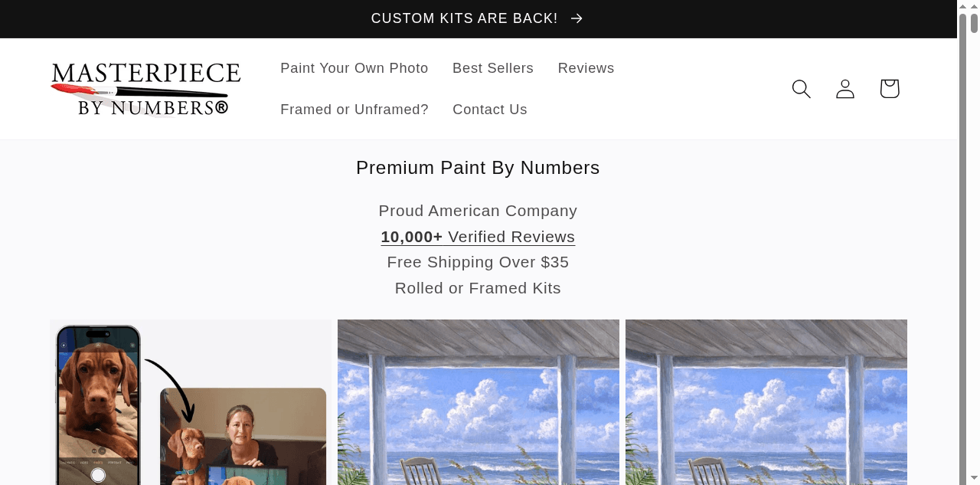Screen dimensions: 980x485
Task: Follow the 10,000+ Verified Reviews link
Action: coord(478,237)
